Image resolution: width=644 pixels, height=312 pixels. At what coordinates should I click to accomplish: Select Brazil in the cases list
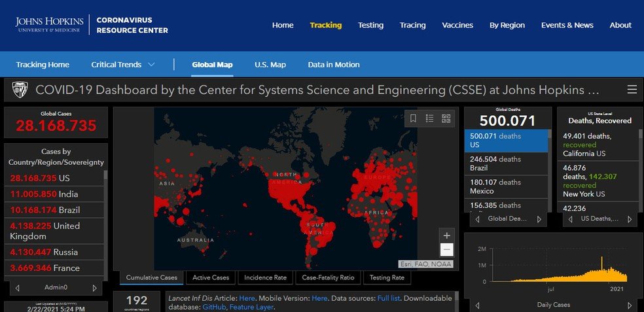click(x=54, y=210)
